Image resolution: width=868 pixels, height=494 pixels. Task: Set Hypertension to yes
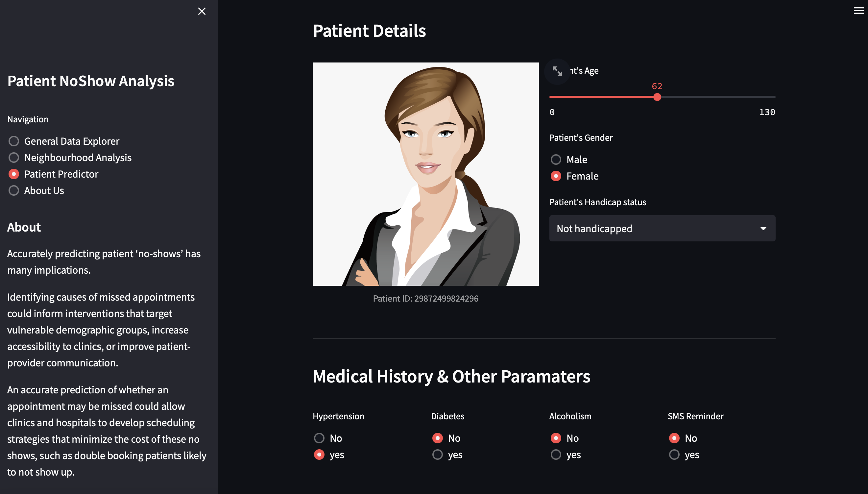coord(319,455)
